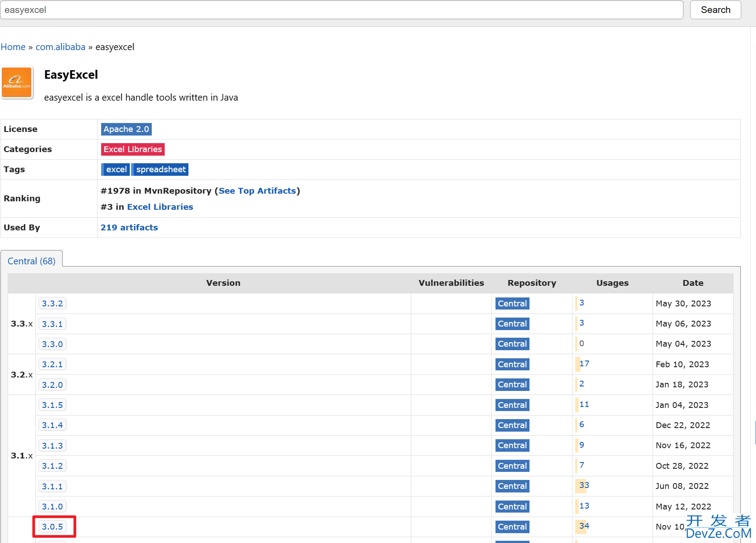
Task: Click the Central badge for version 3.1.1
Action: [513, 486]
